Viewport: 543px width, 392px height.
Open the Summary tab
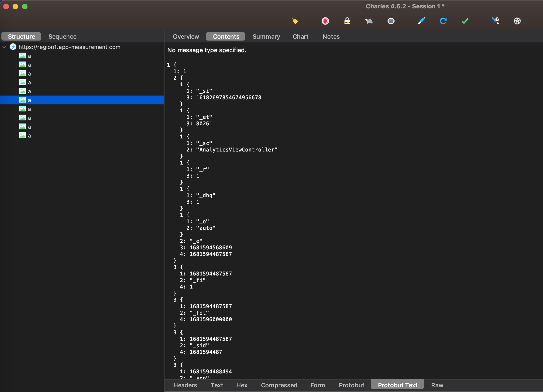coord(266,36)
